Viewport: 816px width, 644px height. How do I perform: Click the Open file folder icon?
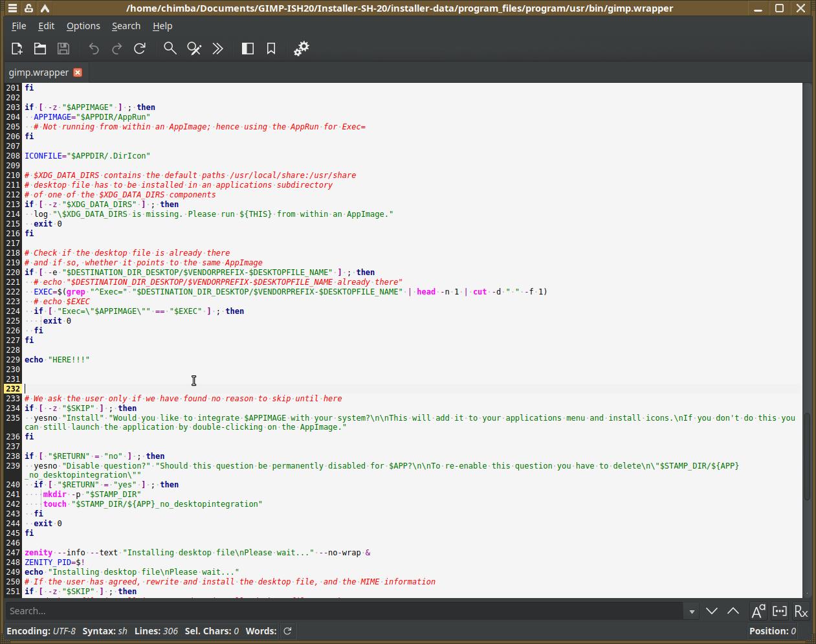pos(40,49)
